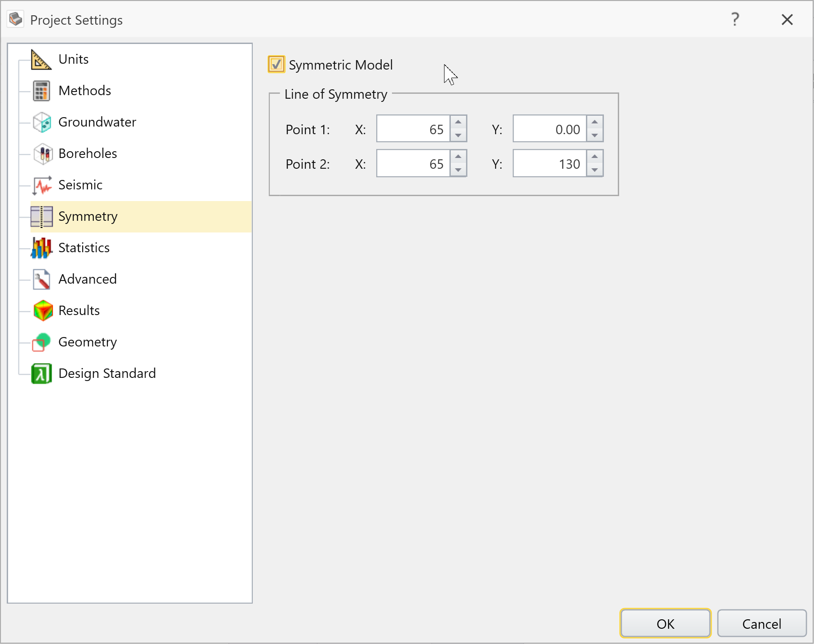Increase Point 1 Y with up arrow
Image resolution: width=814 pixels, height=644 pixels.
click(x=594, y=122)
